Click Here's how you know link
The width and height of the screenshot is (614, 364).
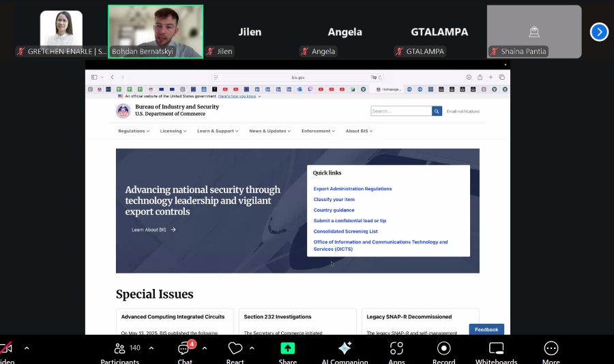(237, 96)
